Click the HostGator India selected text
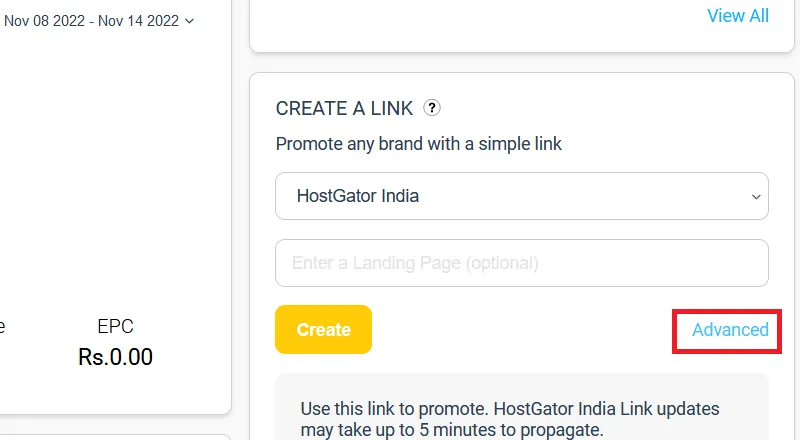The height and width of the screenshot is (440, 800). (357, 196)
